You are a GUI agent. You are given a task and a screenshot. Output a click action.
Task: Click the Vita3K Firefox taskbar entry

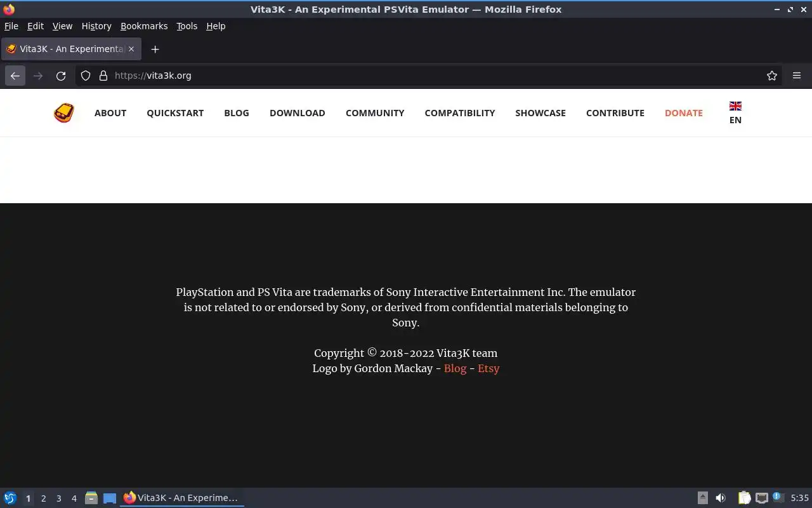(182, 498)
